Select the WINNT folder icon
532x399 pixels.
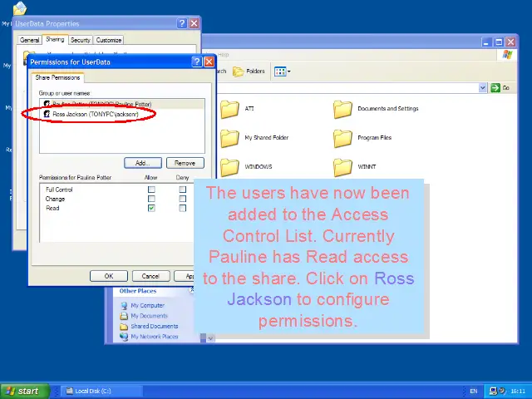tap(342, 167)
